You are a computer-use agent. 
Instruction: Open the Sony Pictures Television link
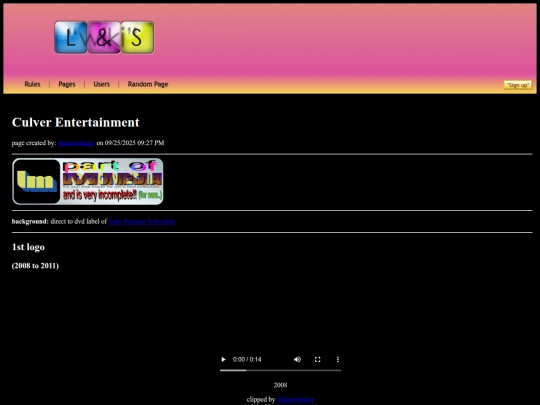(x=142, y=221)
